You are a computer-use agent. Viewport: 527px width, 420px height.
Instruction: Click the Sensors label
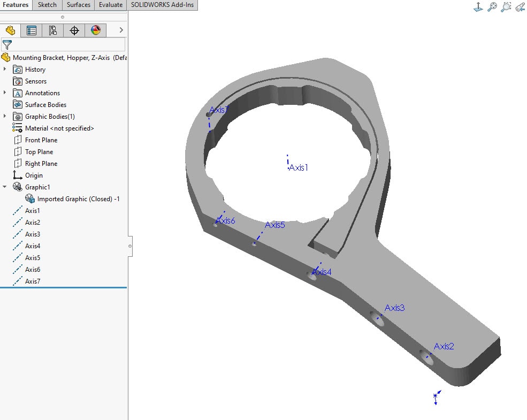(36, 81)
